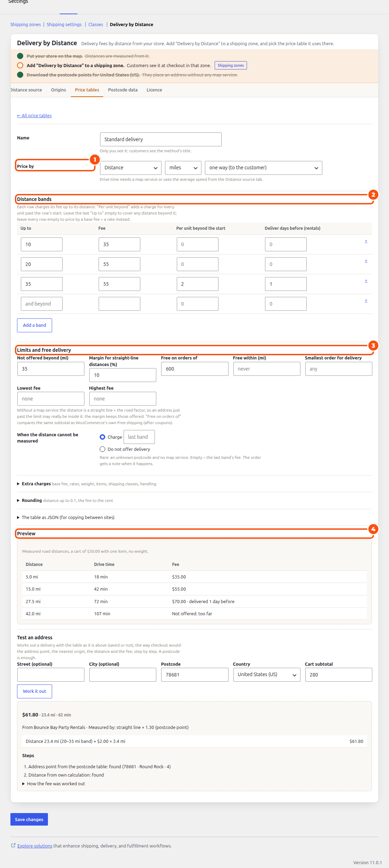Click the Cart subtotal field
The height and width of the screenshot is (868, 389).
click(x=339, y=675)
